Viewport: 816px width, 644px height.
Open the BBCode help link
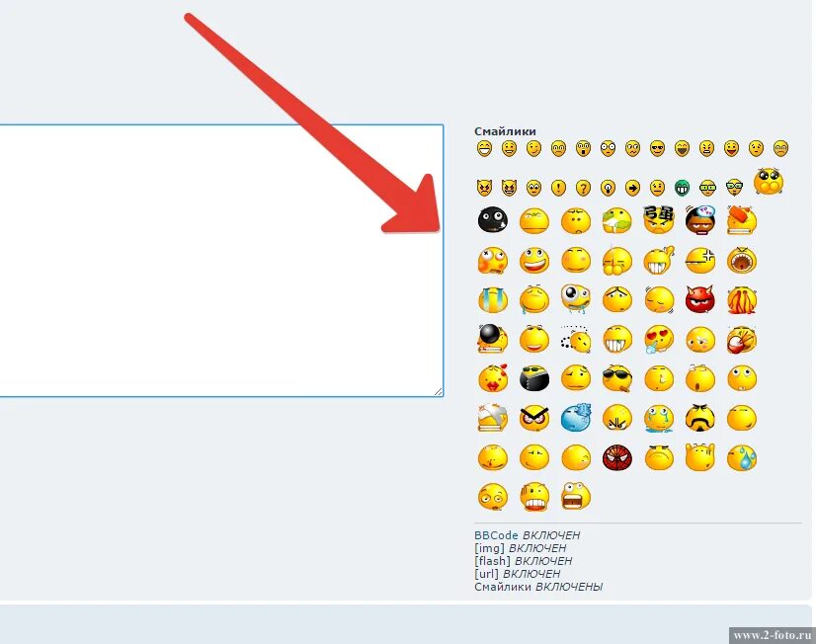point(496,535)
